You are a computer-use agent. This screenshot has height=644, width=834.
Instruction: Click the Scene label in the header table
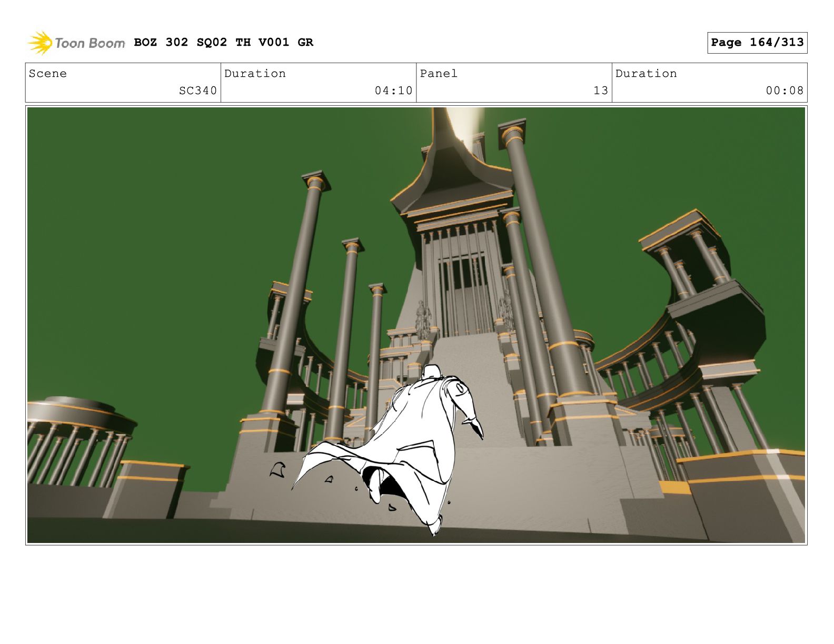coord(48,74)
